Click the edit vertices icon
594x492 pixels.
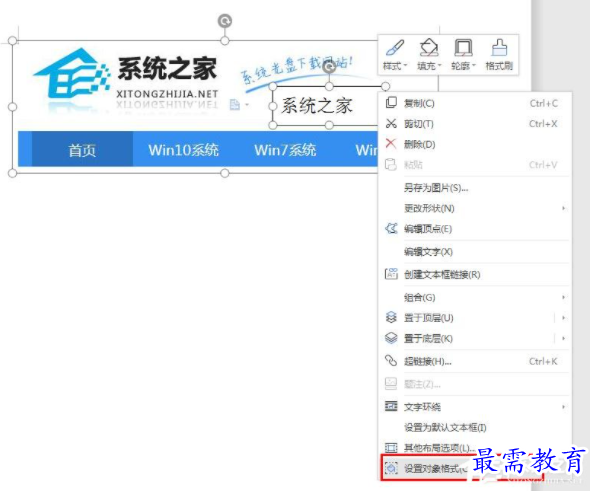[391, 228]
